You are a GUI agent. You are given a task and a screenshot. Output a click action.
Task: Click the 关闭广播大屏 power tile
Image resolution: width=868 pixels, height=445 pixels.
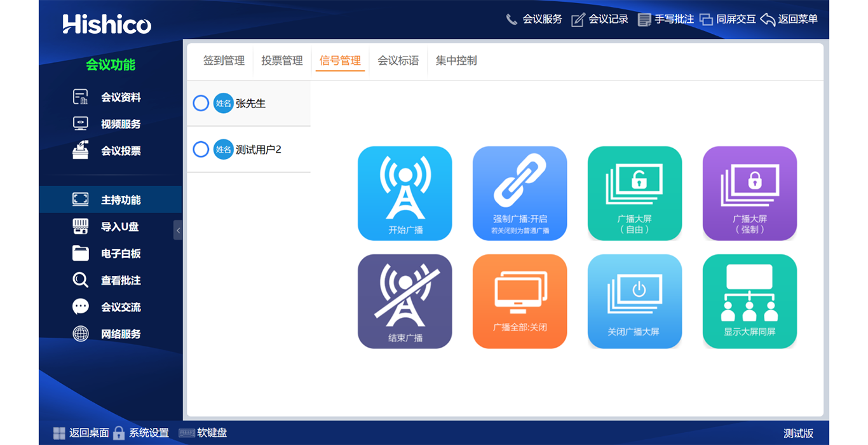pos(634,301)
